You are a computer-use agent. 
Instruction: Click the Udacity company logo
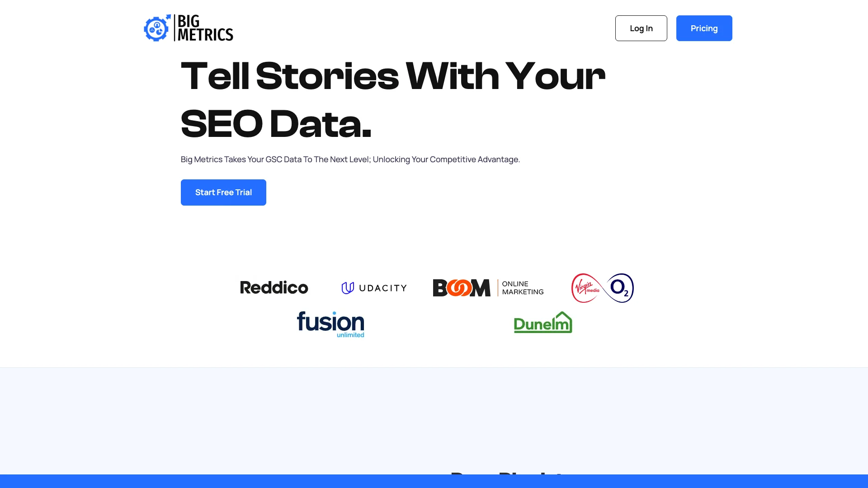pyautogui.click(x=373, y=288)
